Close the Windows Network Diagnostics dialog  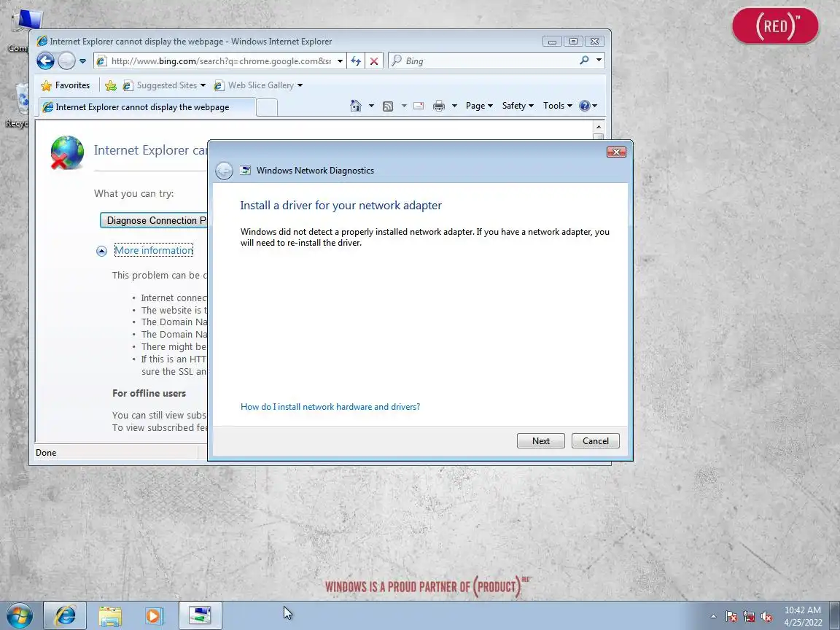(616, 152)
